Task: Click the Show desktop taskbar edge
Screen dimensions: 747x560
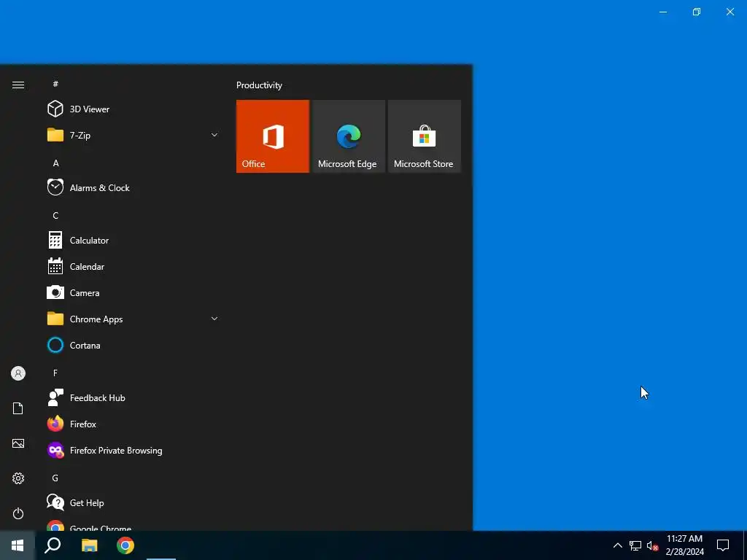Action: (745, 545)
